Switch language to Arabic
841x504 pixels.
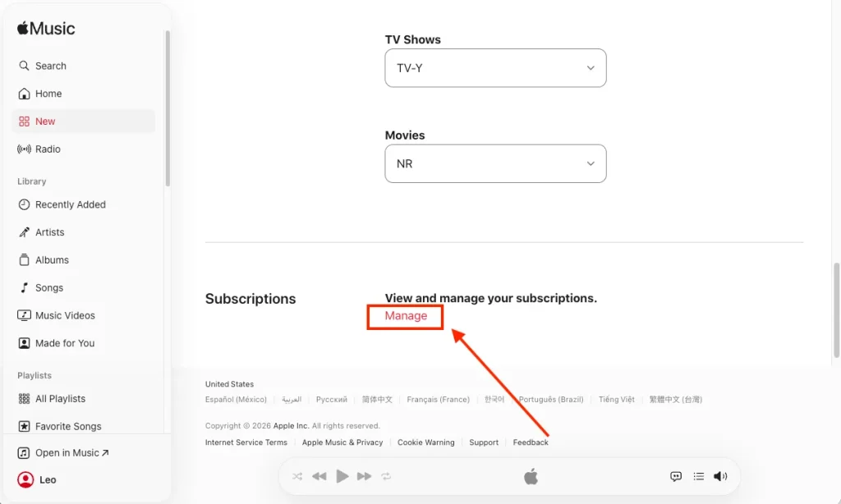pos(292,400)
